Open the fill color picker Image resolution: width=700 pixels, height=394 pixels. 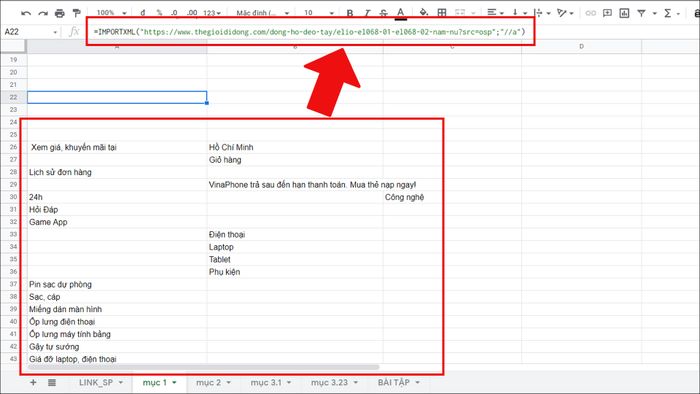424,13
